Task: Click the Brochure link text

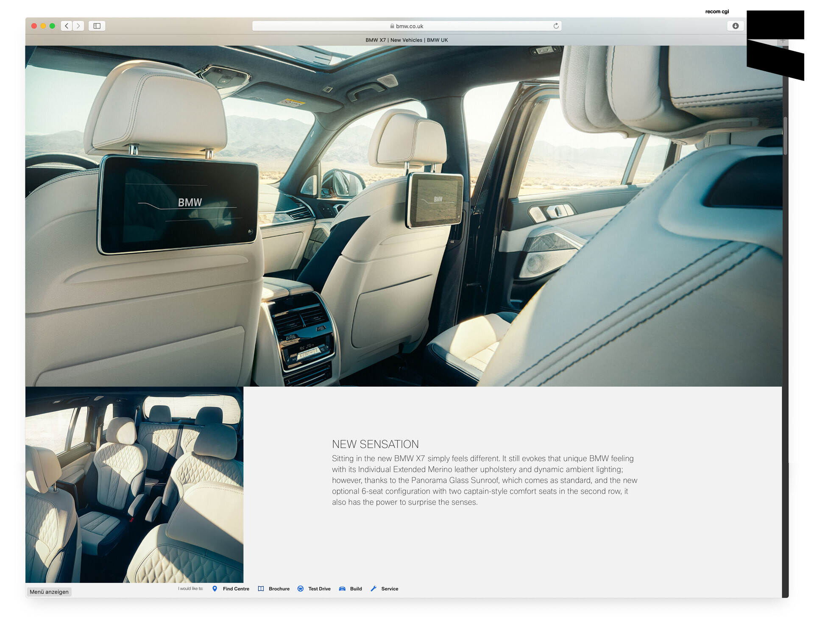Action: 279,588
